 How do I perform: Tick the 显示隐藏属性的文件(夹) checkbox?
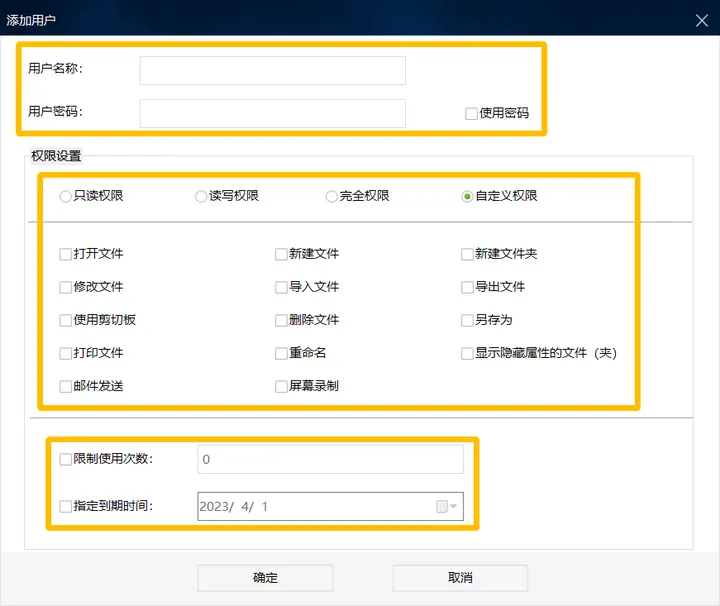[x=467, y=353]
